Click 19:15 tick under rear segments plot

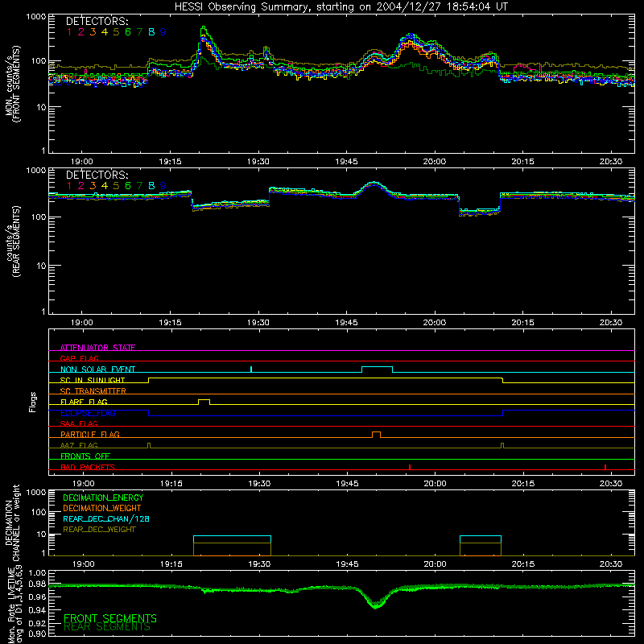170,323
